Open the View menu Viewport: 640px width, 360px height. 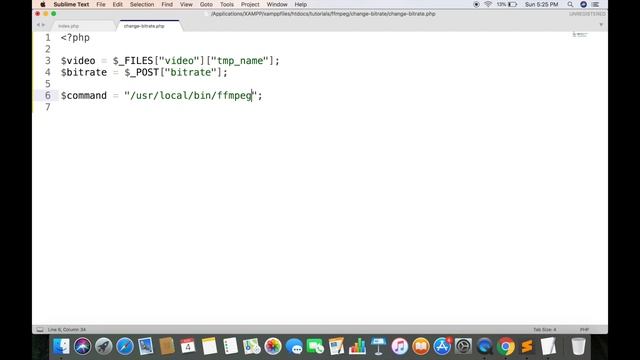coord(186,4)
